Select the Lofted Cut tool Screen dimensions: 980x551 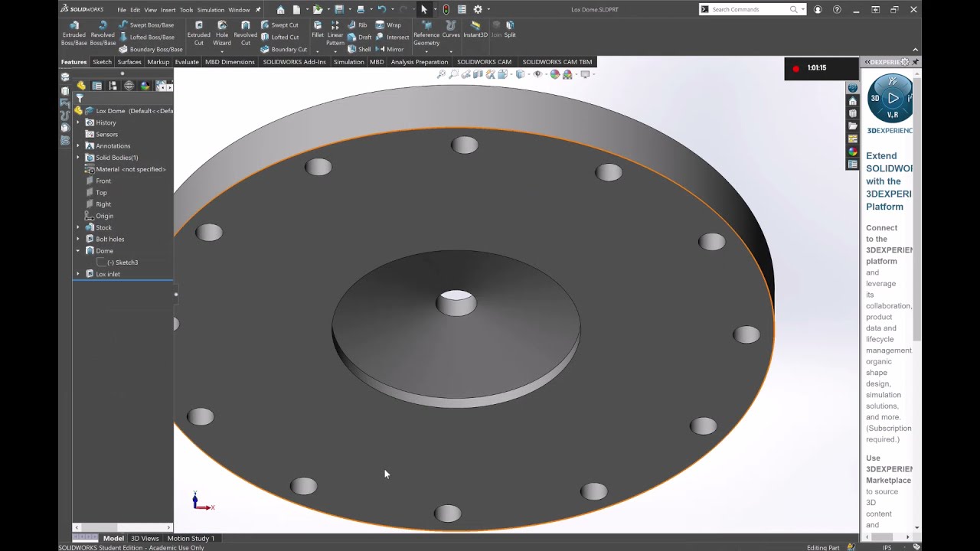point(279,37)
